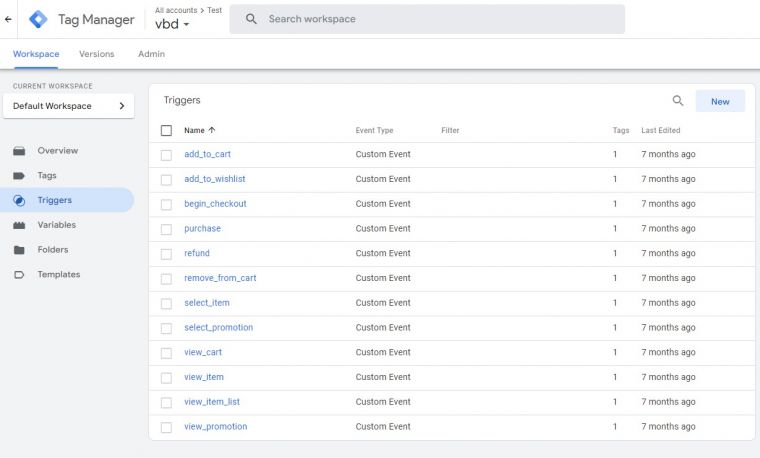Expand the Default Workspace selector
The width and height of the screenshot is (760, 458).
[68, 106]
